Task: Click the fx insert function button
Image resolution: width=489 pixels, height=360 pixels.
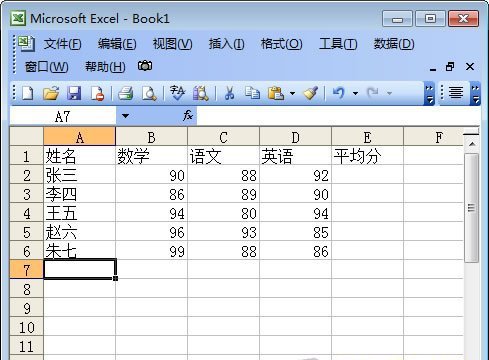Action: click(x=188, y=116)
